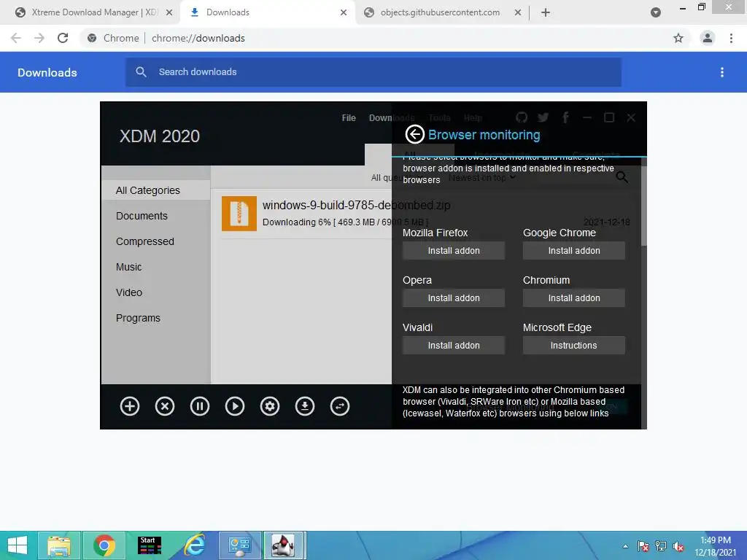Screen dimensions: 747x560
Task: Click the circular swap arrows icon in XDM toolbar
Action: pyautogui.click(x=340, y=406)
